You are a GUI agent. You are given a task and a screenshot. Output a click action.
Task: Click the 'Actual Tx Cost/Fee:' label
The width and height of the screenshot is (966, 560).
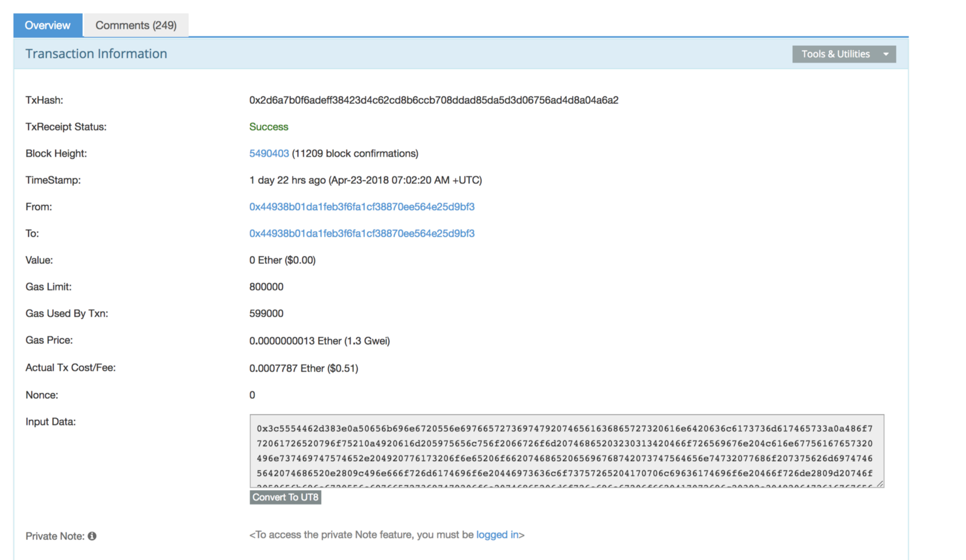click(x=71, y=367)
